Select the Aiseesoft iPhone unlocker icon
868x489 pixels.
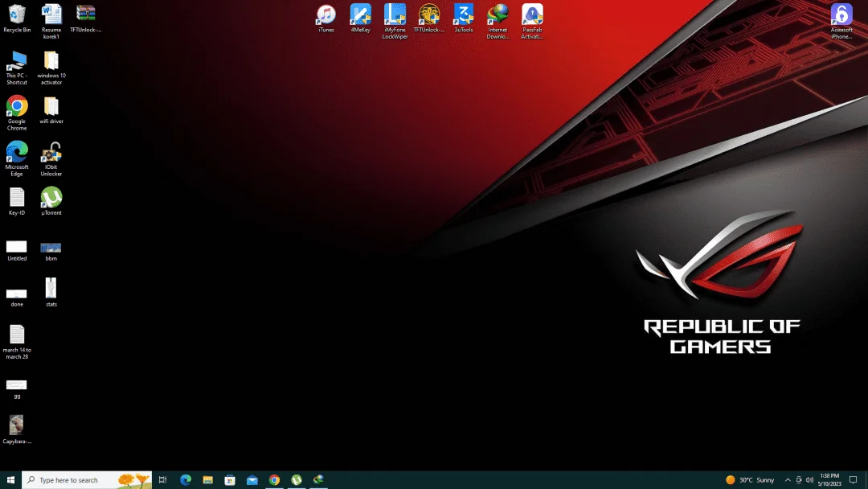point(841,21)
